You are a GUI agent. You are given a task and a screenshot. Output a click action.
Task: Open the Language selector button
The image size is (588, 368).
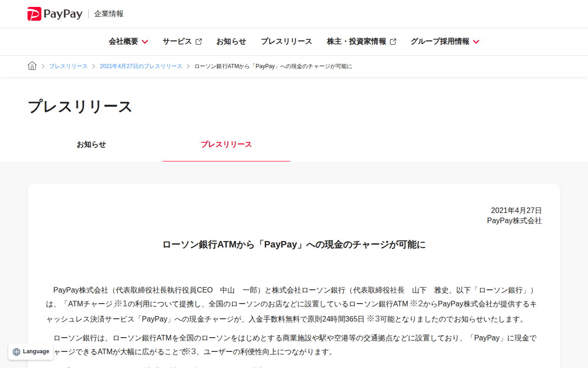31,351
